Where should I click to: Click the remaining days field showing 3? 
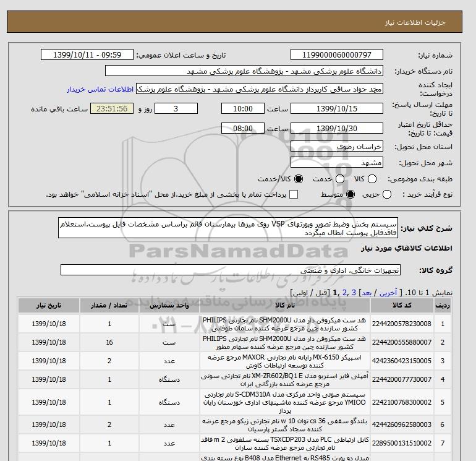(x=176, y=108)
